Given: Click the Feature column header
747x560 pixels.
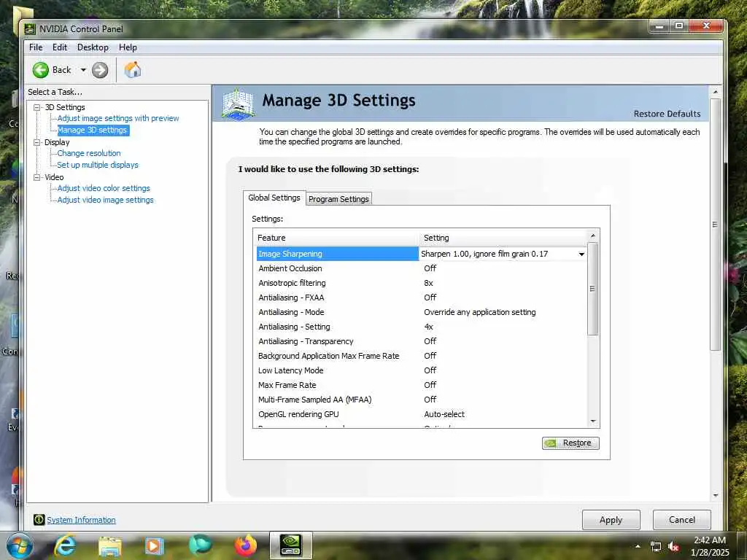Looking at the screenshot, I should pos(337,238).
